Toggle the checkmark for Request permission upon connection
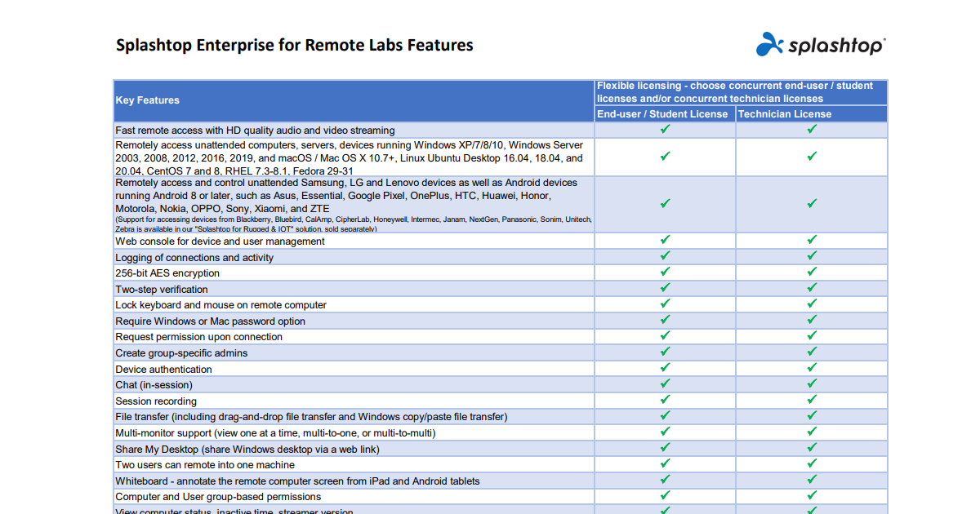Screen dimensions: 980x514 tap(665, 336)
